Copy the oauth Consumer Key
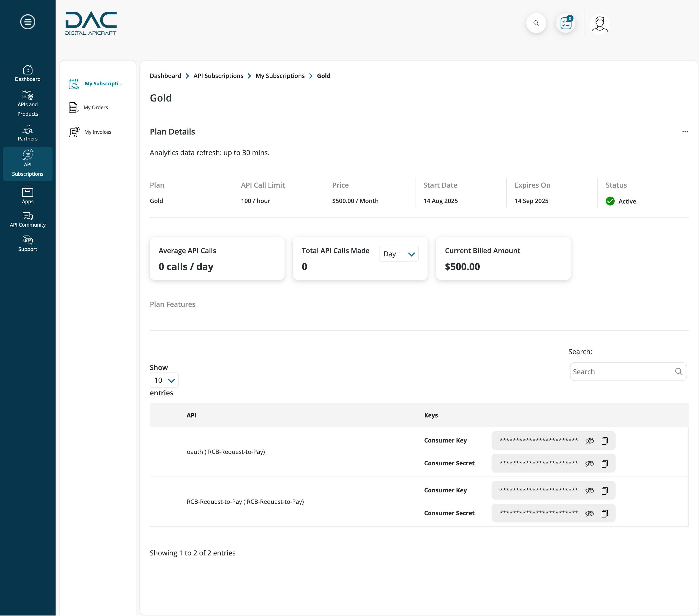Image resolution: width=699 pixels, height=616 pixels. pos(604,441)
